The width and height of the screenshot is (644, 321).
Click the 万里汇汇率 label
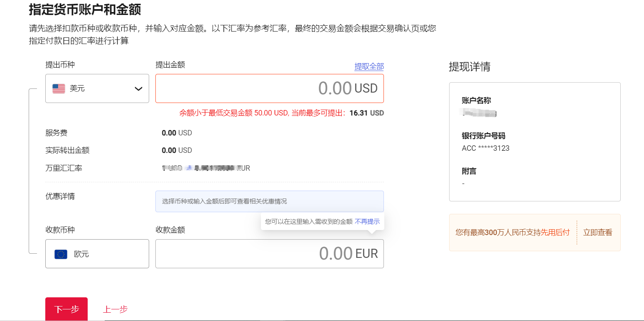(64, 168)
